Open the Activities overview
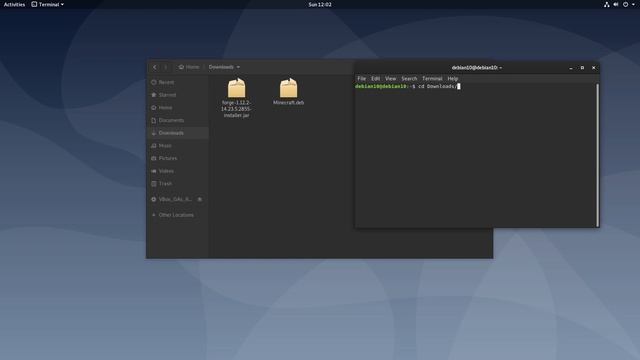This screenshot has width=640, height=360. tap(14, 4)
